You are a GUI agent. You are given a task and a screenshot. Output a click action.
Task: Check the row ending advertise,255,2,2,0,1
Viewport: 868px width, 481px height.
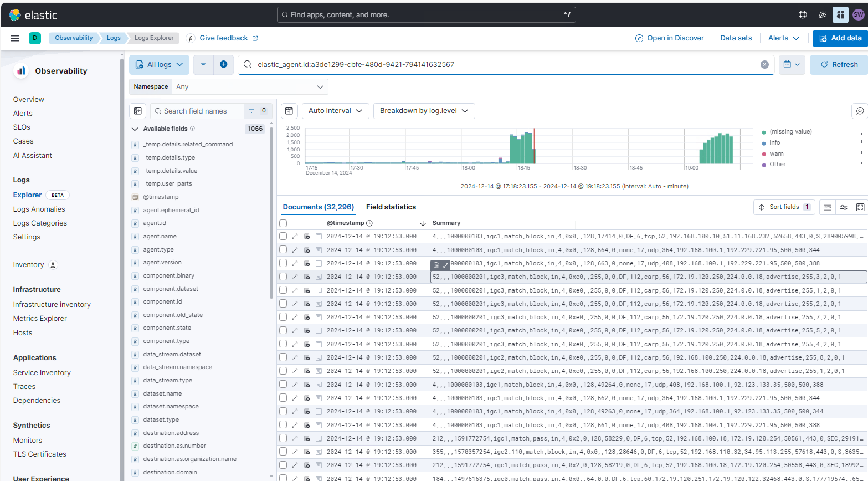click(x=283, y=304)
